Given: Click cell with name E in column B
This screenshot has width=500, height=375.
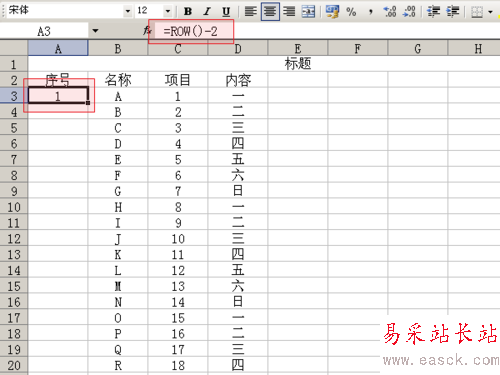Looking at the screenshot, I should click(118, 159).
